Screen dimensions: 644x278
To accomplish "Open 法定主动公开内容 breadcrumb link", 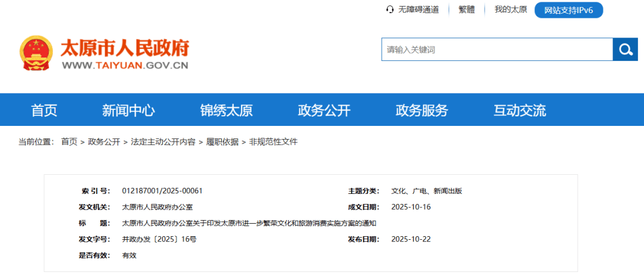I will tap(163, 142).
